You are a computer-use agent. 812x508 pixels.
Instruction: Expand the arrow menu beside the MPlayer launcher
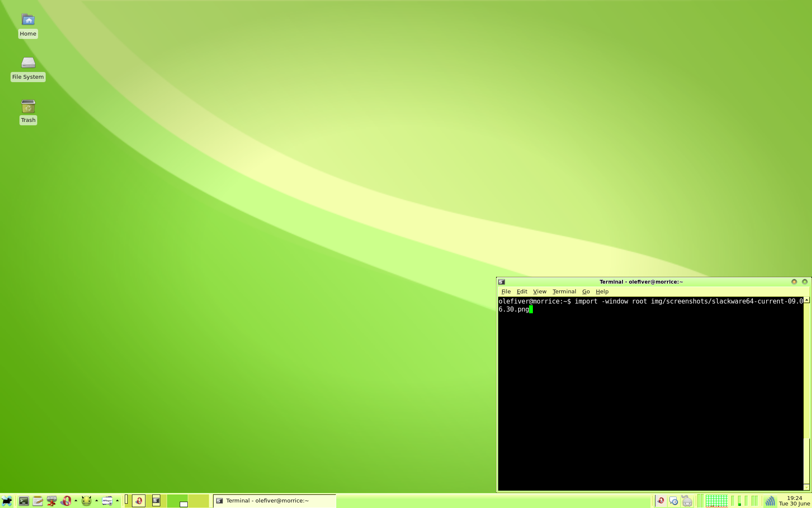click(x=117, y=501)
